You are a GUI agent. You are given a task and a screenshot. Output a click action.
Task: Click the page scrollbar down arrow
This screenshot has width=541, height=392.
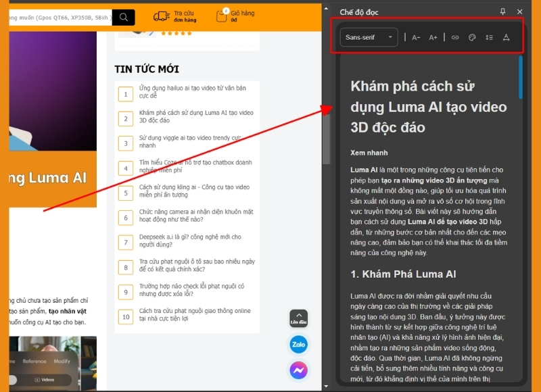(326, 387)
